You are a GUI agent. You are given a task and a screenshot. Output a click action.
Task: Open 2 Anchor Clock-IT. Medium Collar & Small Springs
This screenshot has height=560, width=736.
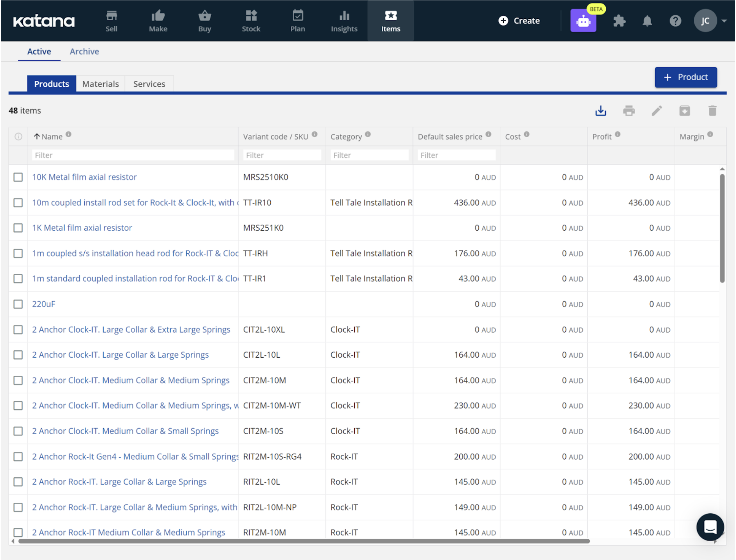[x=125, y=431]
